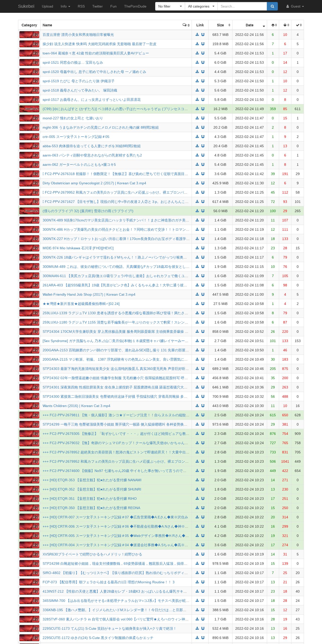Open magnet link for sprd-1520 row
Viewport: 322px width, 644px height.
point(203,72)
